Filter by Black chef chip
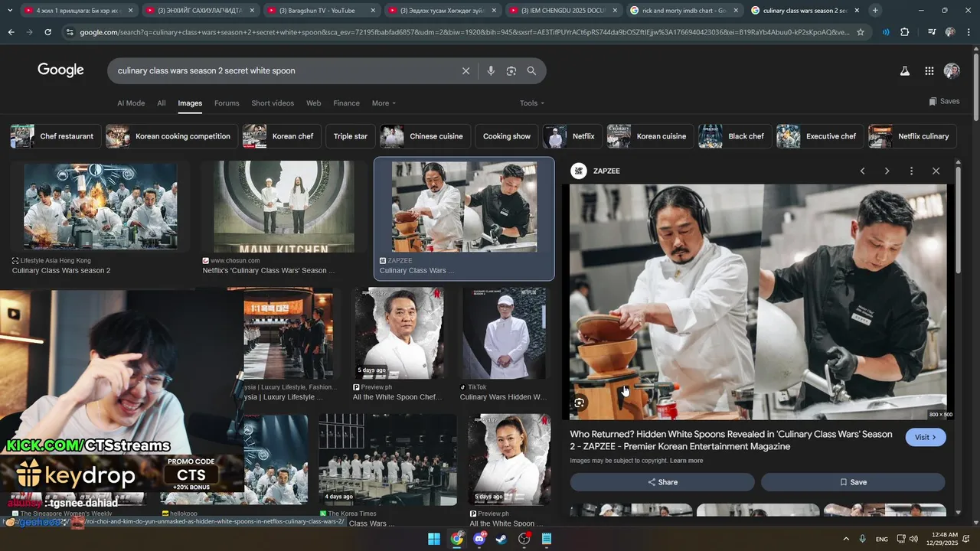Viewport: 980px width, 551px height. pos(734,136)
